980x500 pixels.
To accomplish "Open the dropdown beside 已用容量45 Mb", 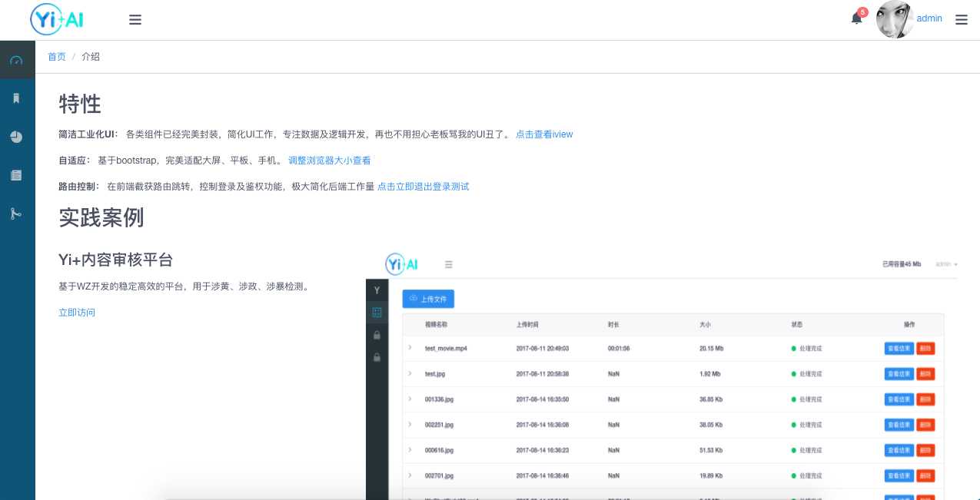I will [947, 263].
